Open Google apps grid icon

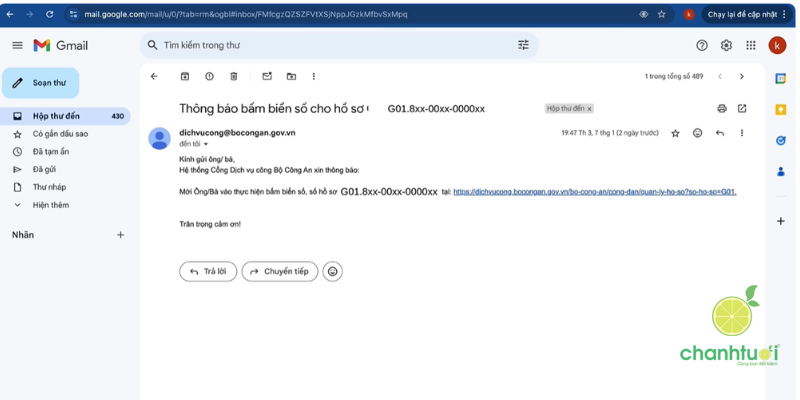click(x=750, y=45)
